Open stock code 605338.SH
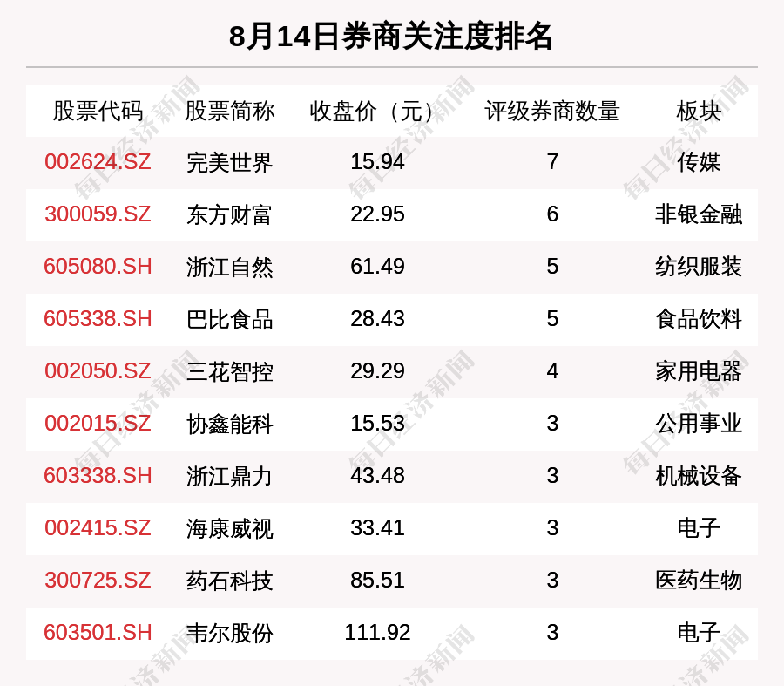The image size is (784, 686). (98, 319)
